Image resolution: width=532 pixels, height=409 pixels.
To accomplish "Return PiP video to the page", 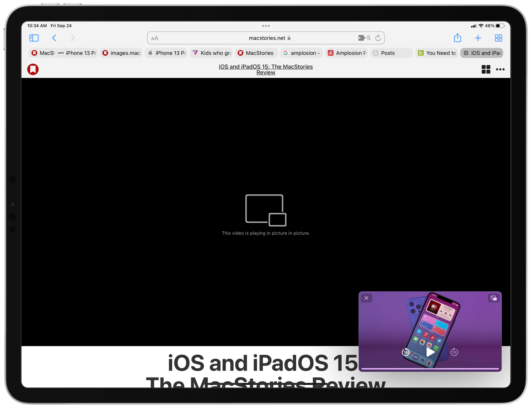I will (494, 298).
